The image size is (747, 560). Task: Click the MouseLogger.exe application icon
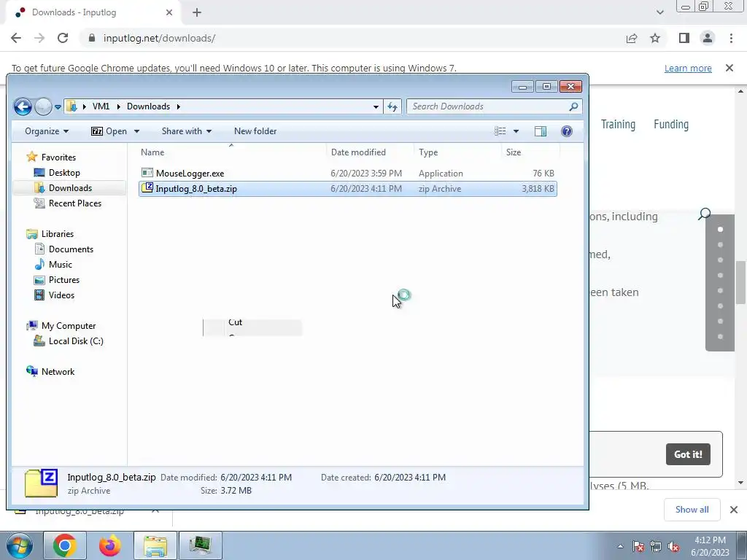click(x=147, y=173)
